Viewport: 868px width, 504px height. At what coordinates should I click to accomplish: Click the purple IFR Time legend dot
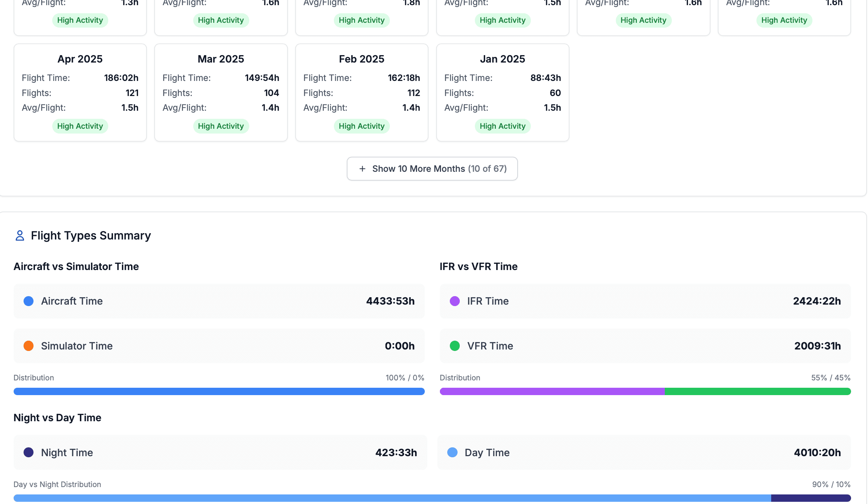point(455,301)
